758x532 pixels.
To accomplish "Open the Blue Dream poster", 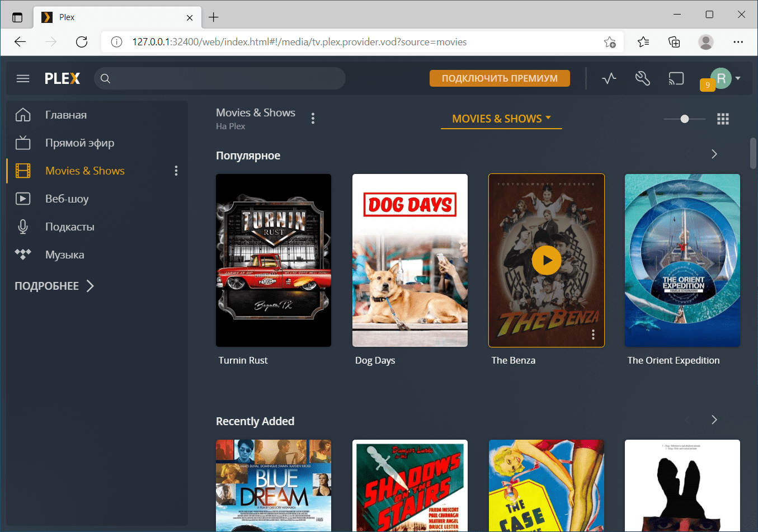I will click(274, 485).
